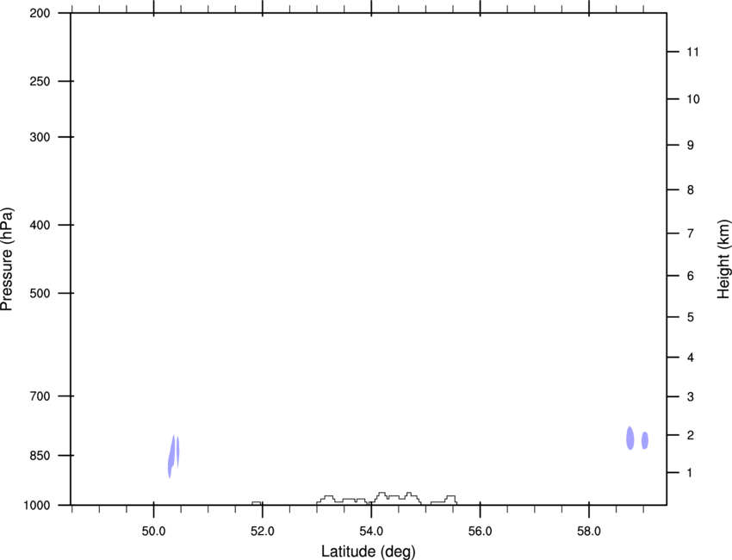Pick the 1 km height label
This screenshot has width=732, height=560.
click(x=690, y=473)
